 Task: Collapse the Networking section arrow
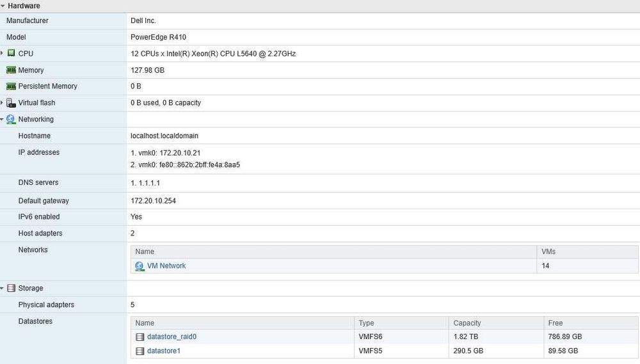pyautogui.click(x=2, y=119)
